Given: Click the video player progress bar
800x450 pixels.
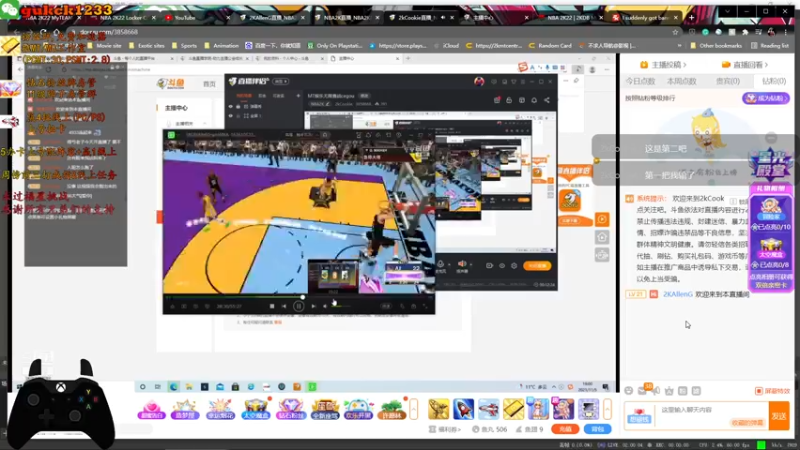Looking at the screenshot, I should [298, 297].
